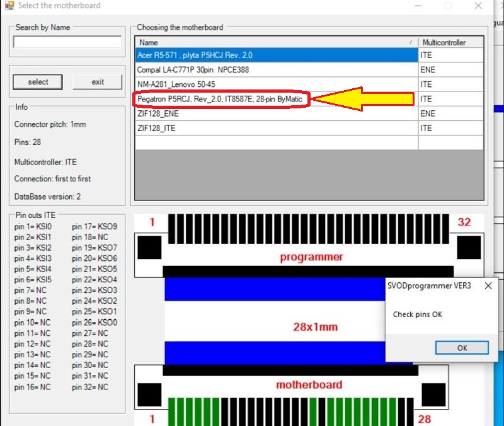Click the 'pin 21= KSO5' pinout entry
This screenshot has height=426, width=504.
(94, 269)
